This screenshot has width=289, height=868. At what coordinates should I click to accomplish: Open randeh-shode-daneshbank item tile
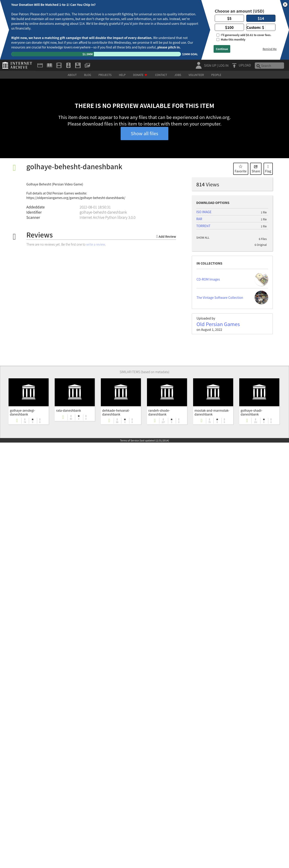tap(167, 401)
